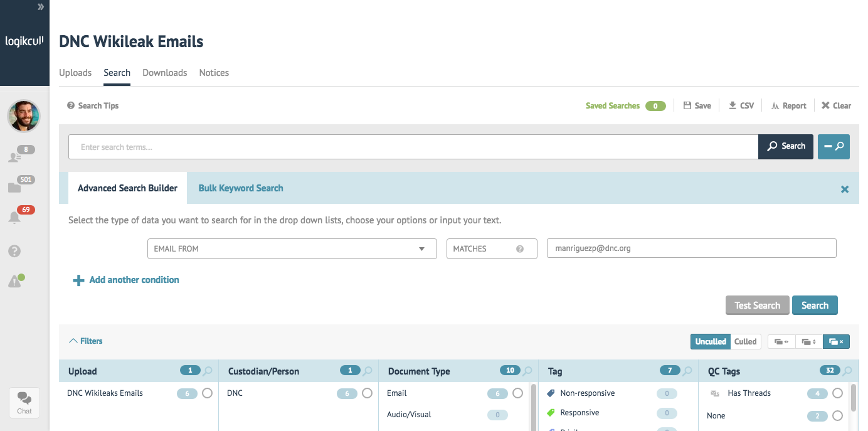Select DNC Wikileaks Emails upload radio
The height and width of the screenshot is (431, 868).
point(208,393)
